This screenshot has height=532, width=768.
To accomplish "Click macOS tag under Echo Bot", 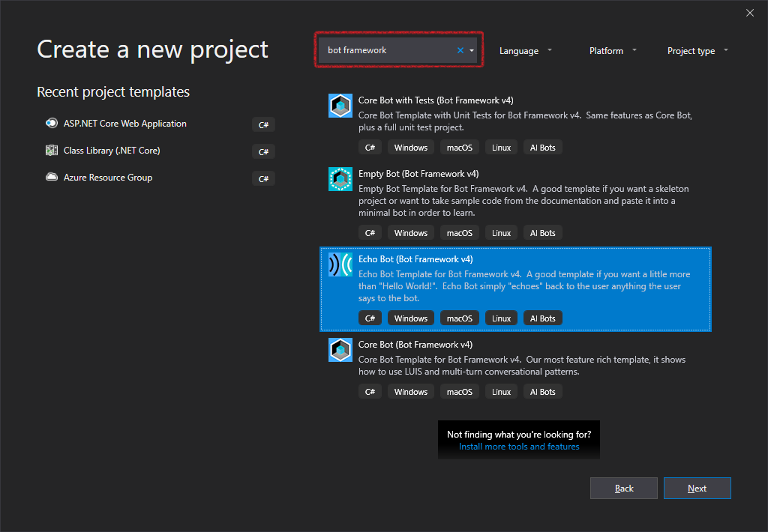I will [x=460, y=318].
